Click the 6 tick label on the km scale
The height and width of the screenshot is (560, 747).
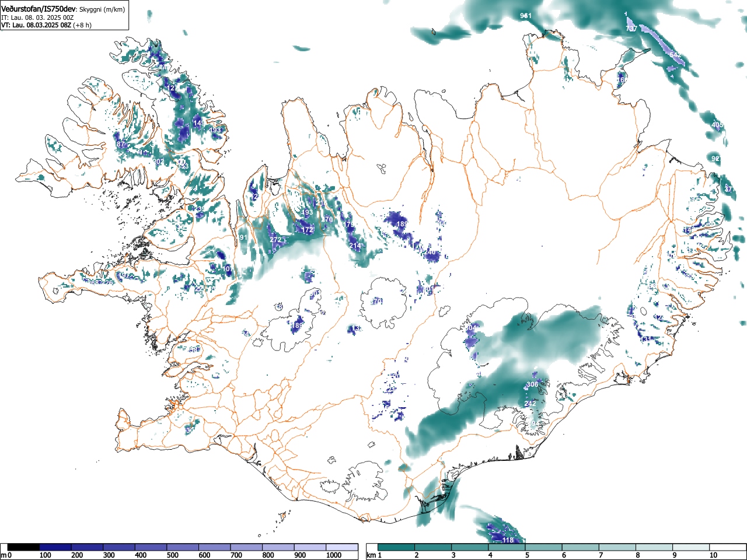(564, 555)
